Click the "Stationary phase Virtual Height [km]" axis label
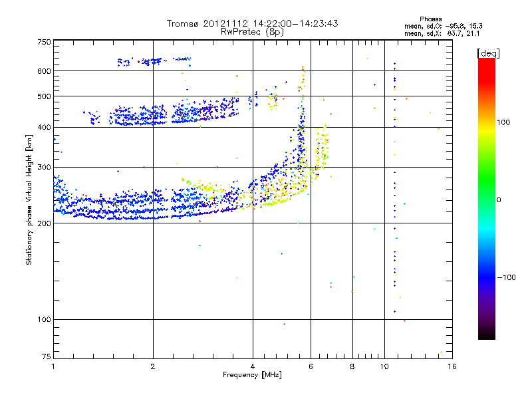 pos(29,199)
